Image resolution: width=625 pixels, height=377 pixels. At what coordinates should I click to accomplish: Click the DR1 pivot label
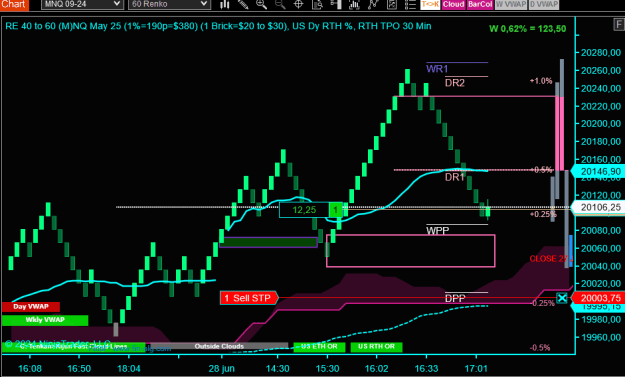click(x=455, y=177)
